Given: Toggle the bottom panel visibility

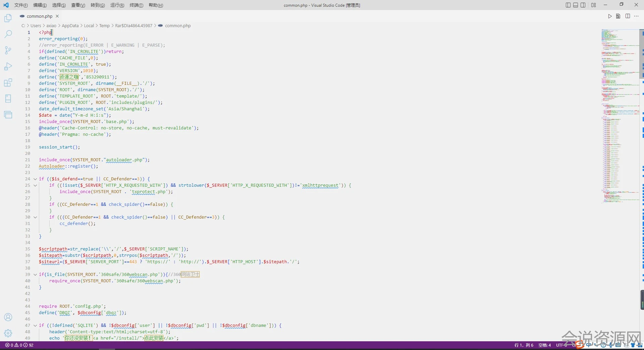Looking at the screenshot, I should [576, 5].
